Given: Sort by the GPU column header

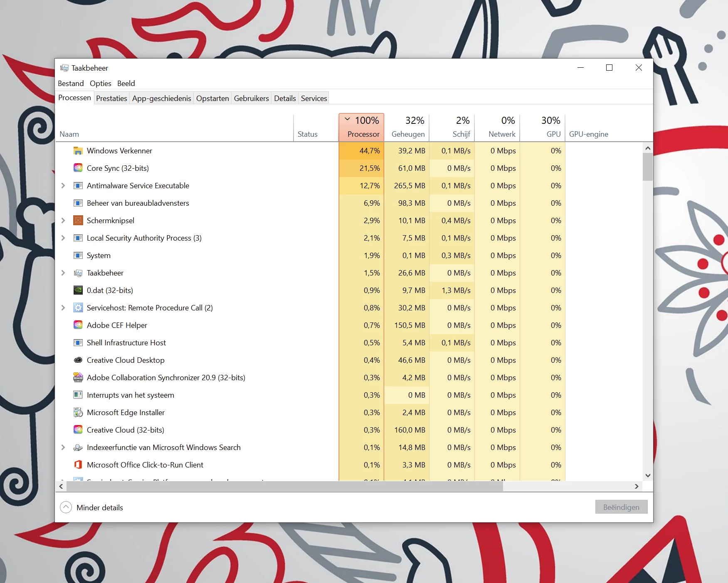Looking at the screenshot, I should coord(543,128).
